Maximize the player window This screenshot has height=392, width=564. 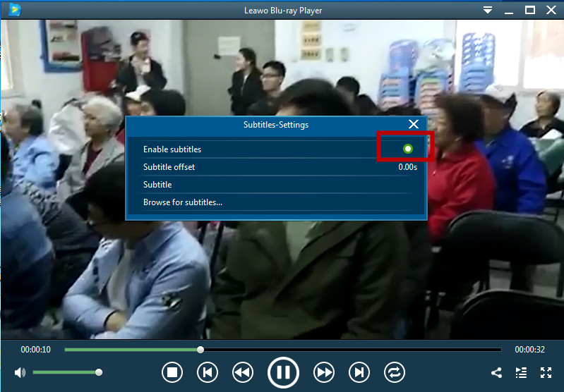point(530,10)
